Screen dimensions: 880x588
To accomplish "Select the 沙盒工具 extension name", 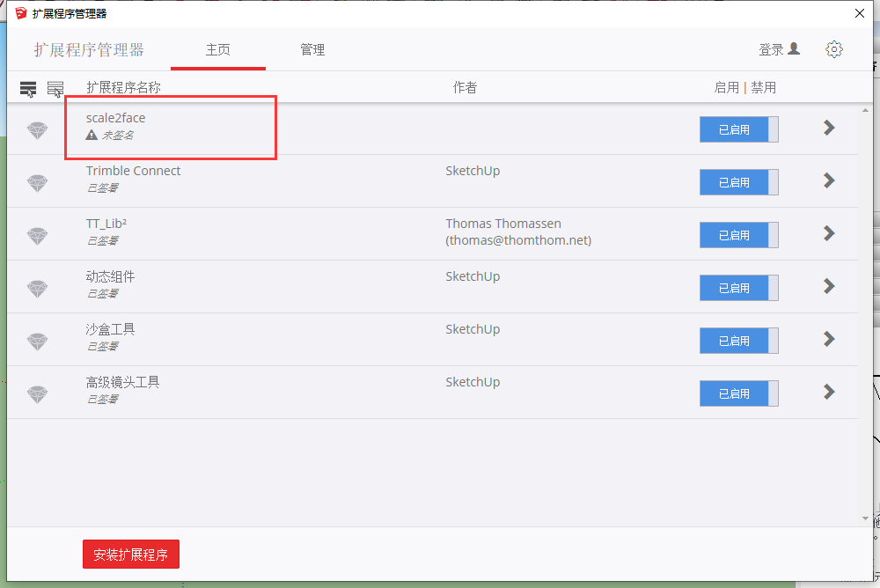I will (110, 329).
